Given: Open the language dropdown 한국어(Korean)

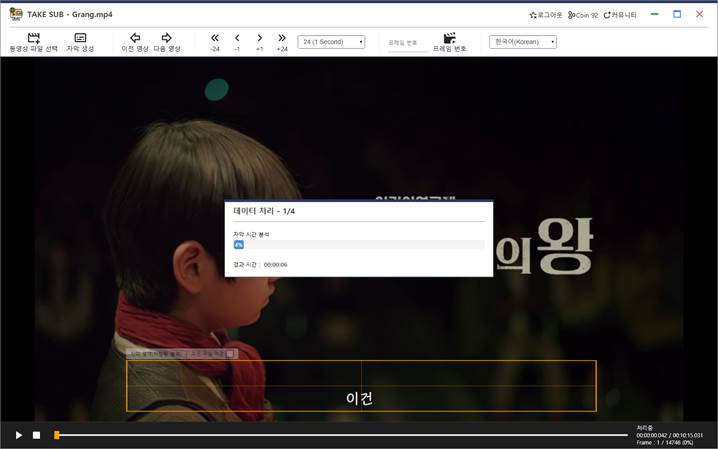Looking at the screenshot, I should [x=523, y=42].
